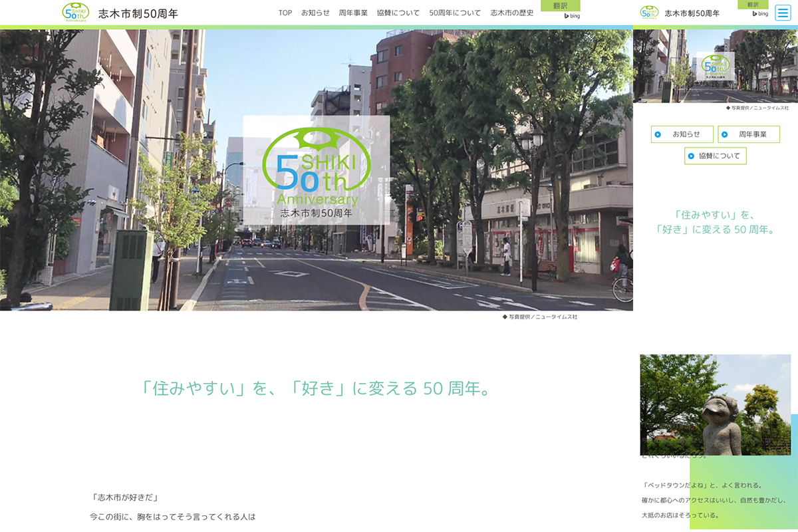Select TOP in the navigation bar
This screenshot has width=798, height=532.
coord(285,13)
